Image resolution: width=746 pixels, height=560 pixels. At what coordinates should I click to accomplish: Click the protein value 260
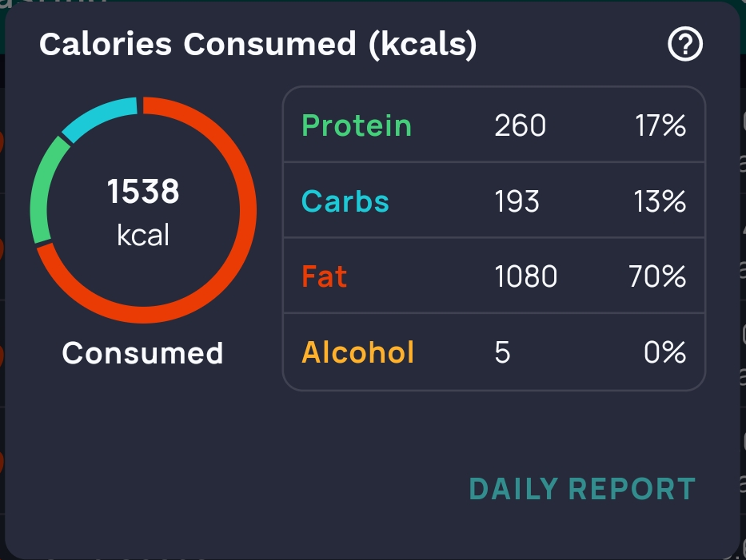click(x=521, y=125)
